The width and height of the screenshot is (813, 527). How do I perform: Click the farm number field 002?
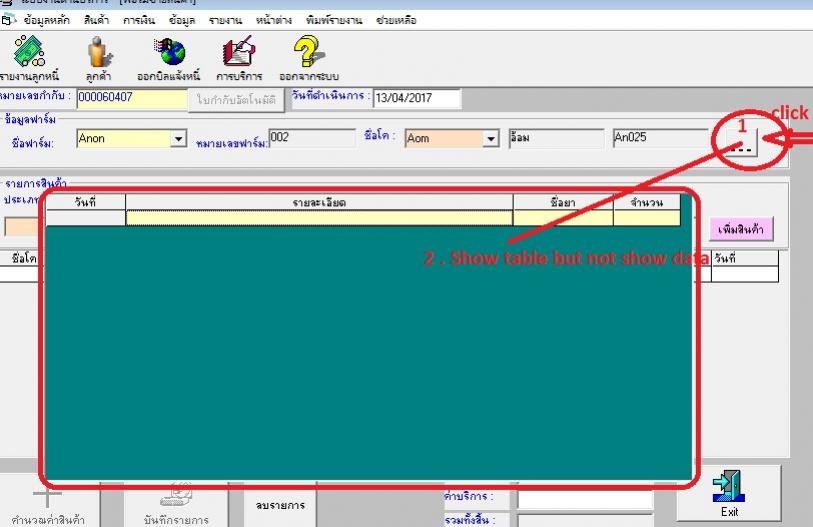(x=312, y=138)
